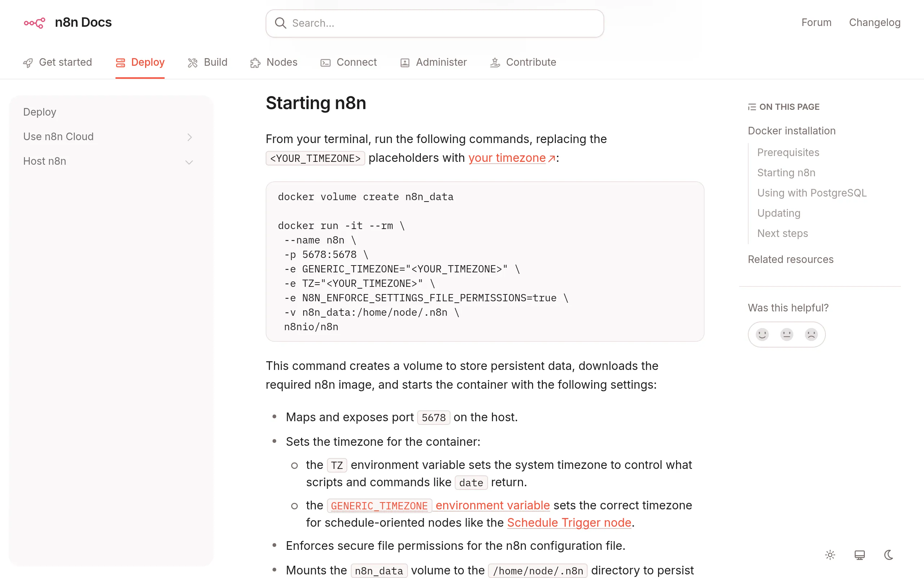Image resolution: width=924 pixels, height=578 pixels.
Task: Jump to Starting n8n in page outline
Action: [x=786, y=173]
